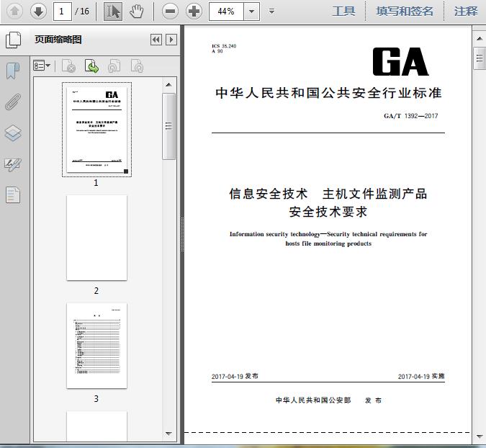Select page 3 thumbnail
The width and height of the screenshot is (486, 448).
point(96,346)
